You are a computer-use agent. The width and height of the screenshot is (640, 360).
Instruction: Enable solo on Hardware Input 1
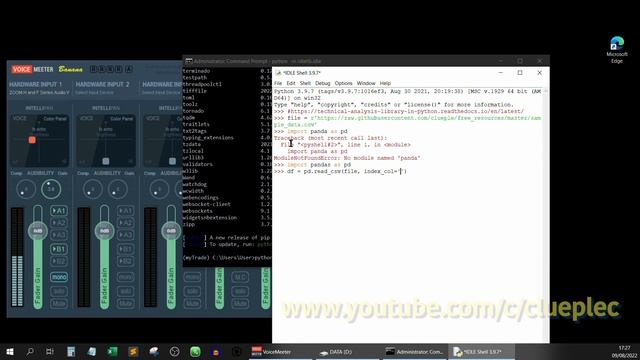click(x=59, y=291)
